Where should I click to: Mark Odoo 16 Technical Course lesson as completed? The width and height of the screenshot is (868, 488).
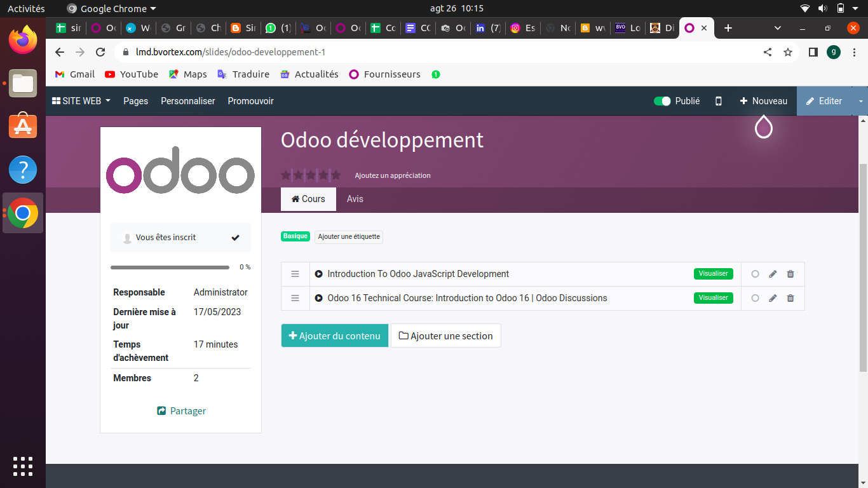[755, 298]
